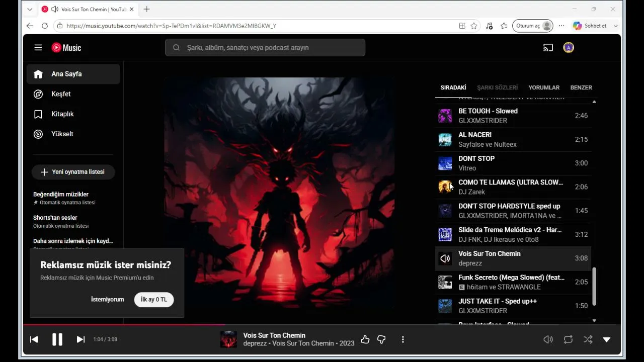Click the playback progress bar
The width and height of the screenshot is (644, 362).
(x=322, y=325)
